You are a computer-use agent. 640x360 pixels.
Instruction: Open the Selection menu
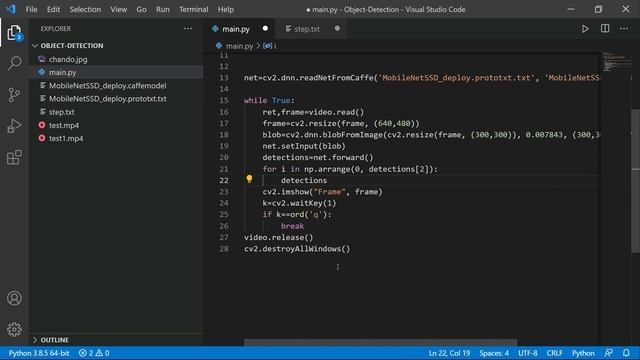[x=85, y=9]
